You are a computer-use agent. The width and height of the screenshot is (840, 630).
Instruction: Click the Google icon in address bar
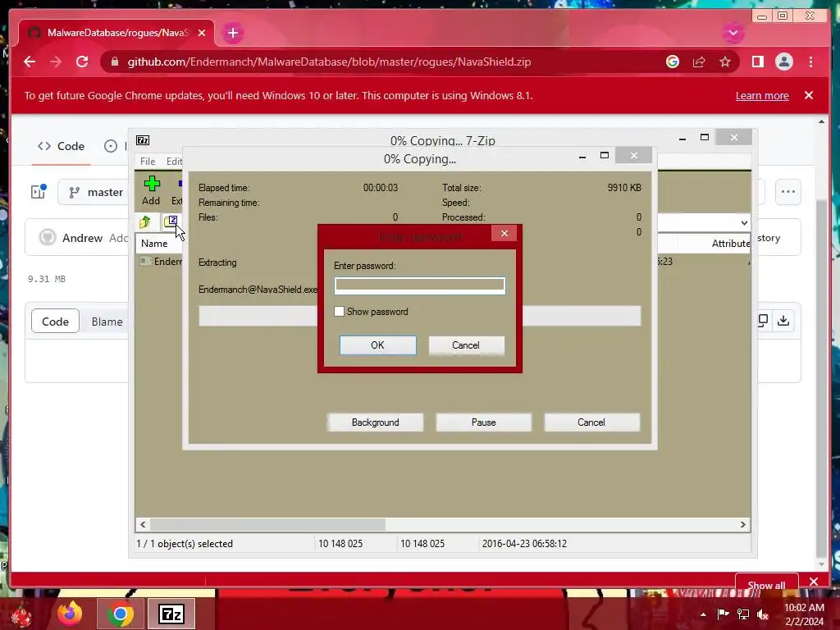[x=673, y=62]
